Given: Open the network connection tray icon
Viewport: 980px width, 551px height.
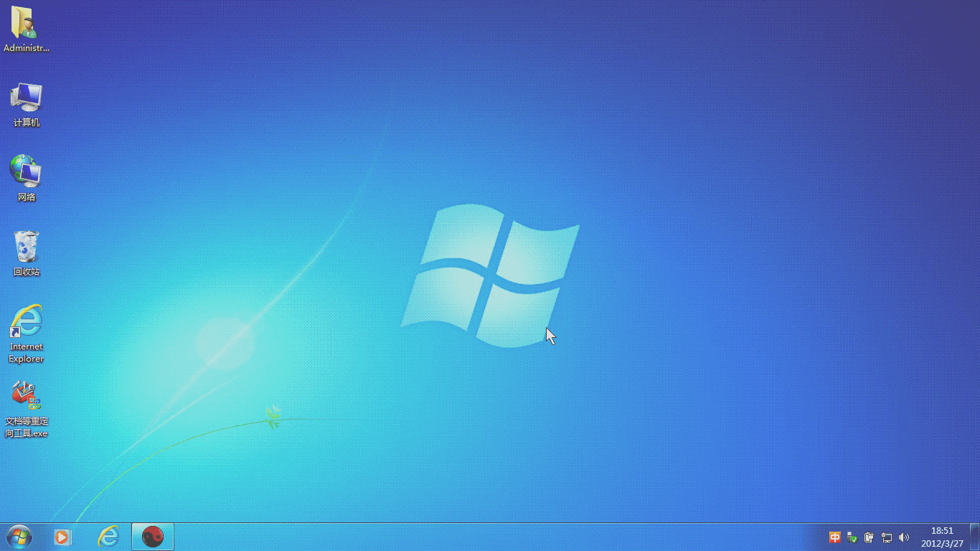Looking at the screenshot, I should coord(887,537).
